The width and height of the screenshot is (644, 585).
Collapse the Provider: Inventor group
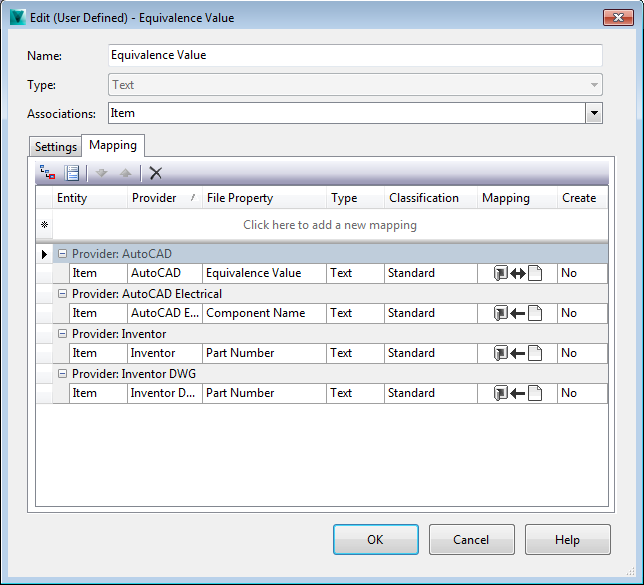[x=62, y=334]
